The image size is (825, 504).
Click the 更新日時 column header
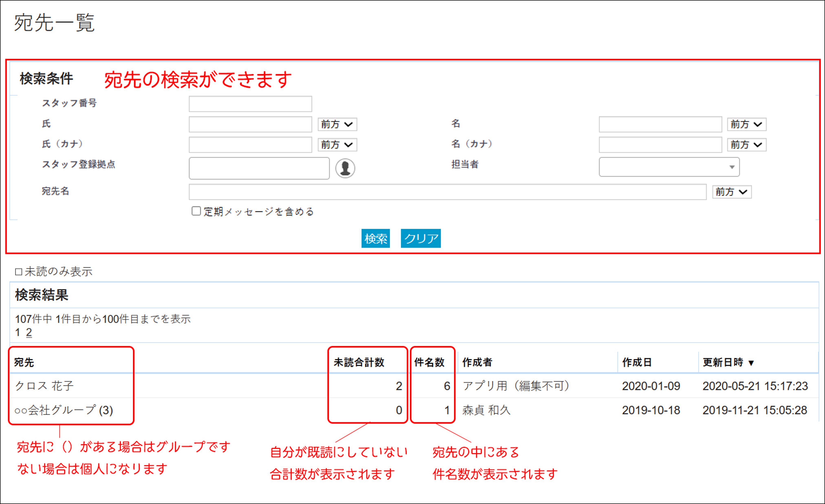tap(723, 362)
